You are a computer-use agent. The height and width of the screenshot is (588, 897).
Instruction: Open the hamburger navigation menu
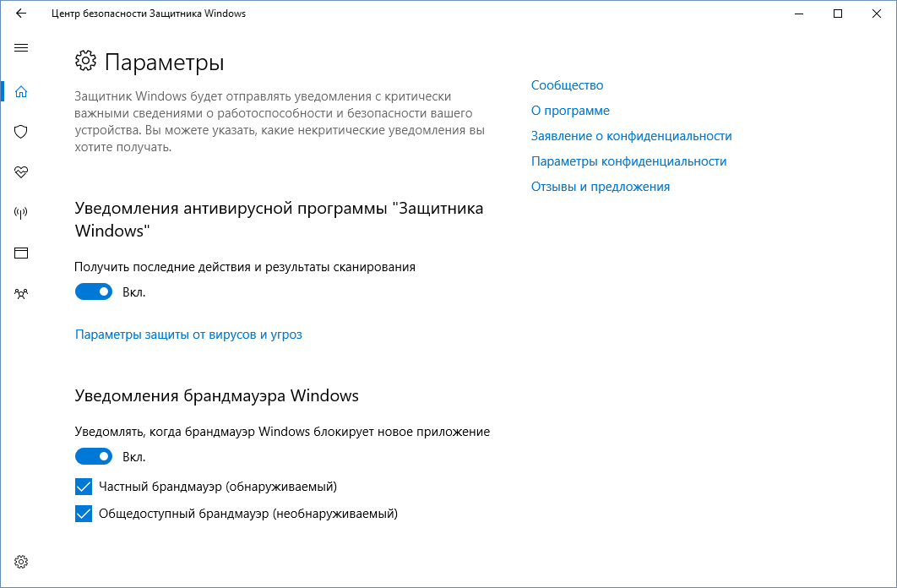pos(21,48)
